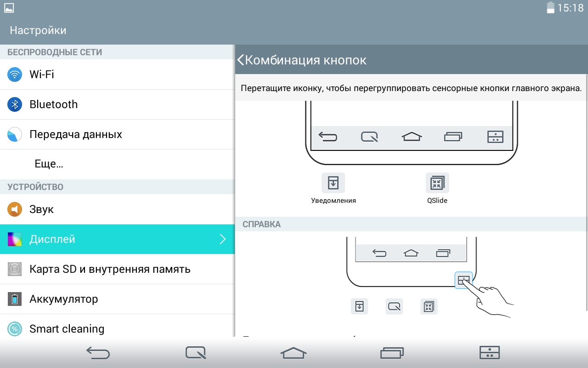This screenshot has height=368, width=588.
Task: Select the QSlide icon below the preview
Action: [437, 183]
